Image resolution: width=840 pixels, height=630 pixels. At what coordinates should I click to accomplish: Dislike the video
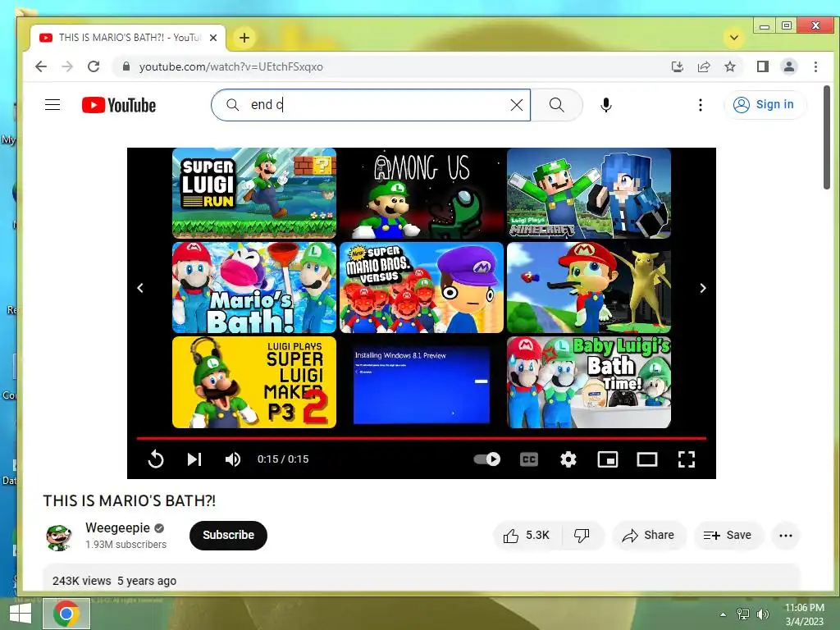[582, 535]
